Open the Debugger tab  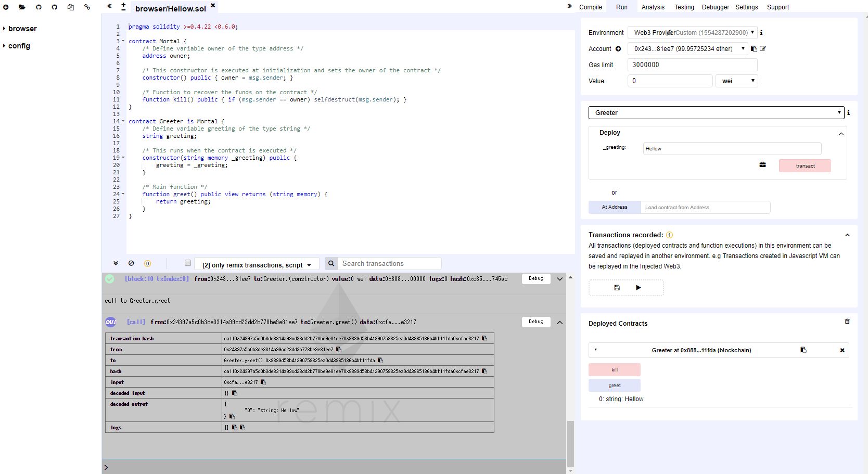coord(715,7)
